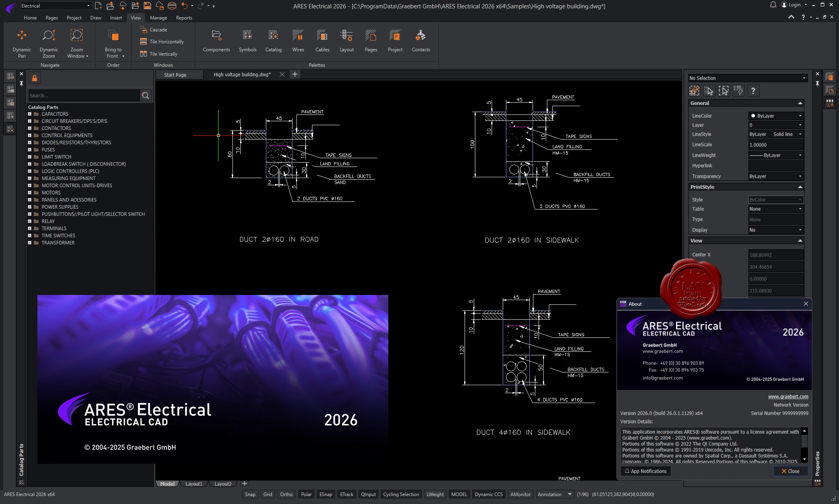Image resolution: width=839 pixels, height=504 pixels.
Task: Toggle Grid in the status bar
Action: (x=268, y=494)
